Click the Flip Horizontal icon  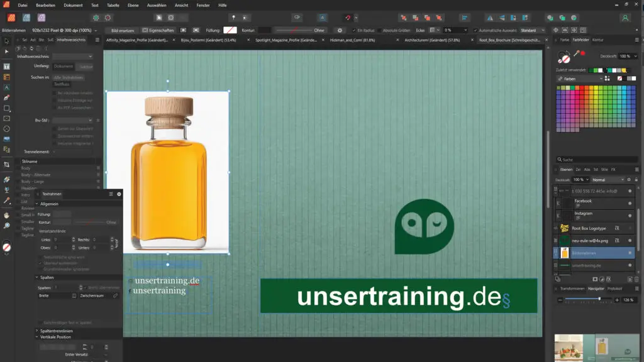pos(490,18)
